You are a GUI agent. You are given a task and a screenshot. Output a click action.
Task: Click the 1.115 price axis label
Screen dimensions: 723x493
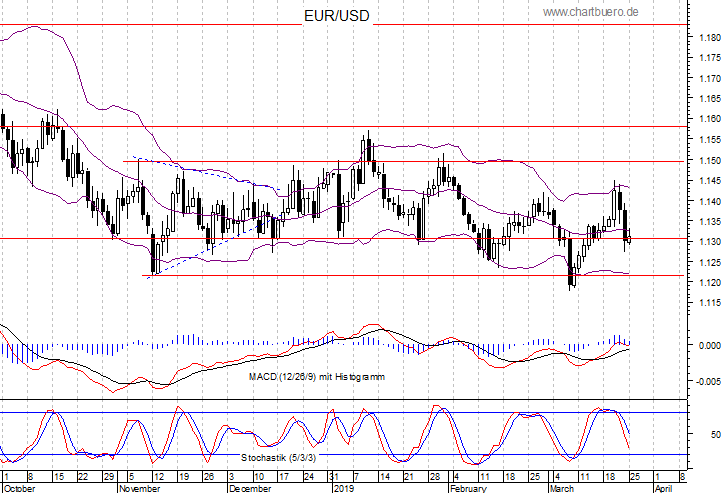[x=710, y=303]
